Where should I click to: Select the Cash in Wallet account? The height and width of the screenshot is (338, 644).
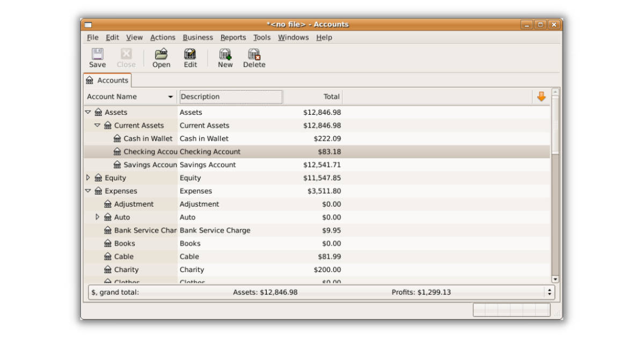point(215,138)
